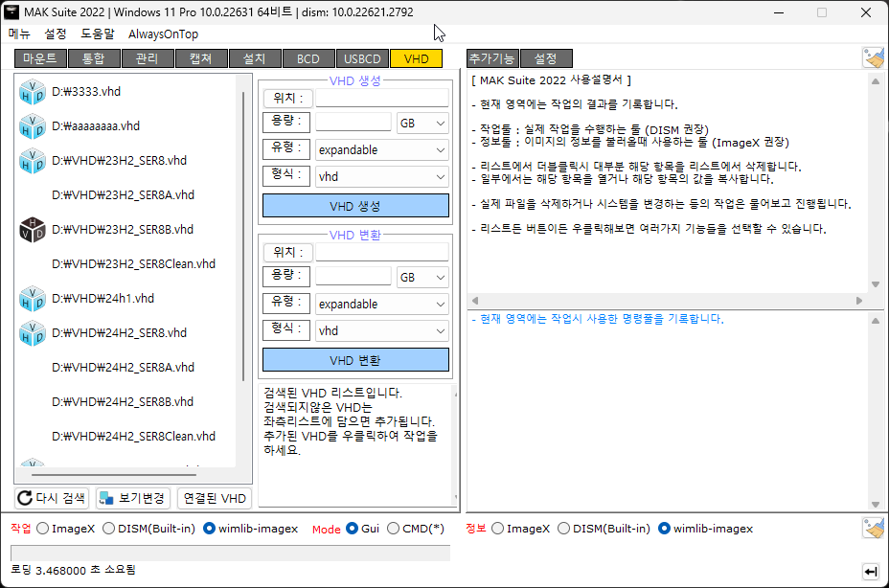This screenshot has height=588, width=889.
Task: Toggle AlwaysOnTop menu item
Action: 163,34
